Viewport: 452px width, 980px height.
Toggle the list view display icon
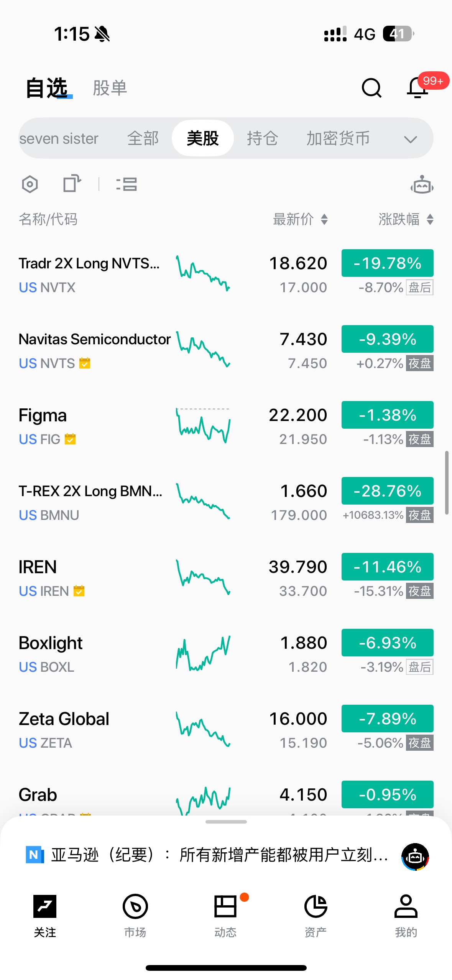(127, 184)
